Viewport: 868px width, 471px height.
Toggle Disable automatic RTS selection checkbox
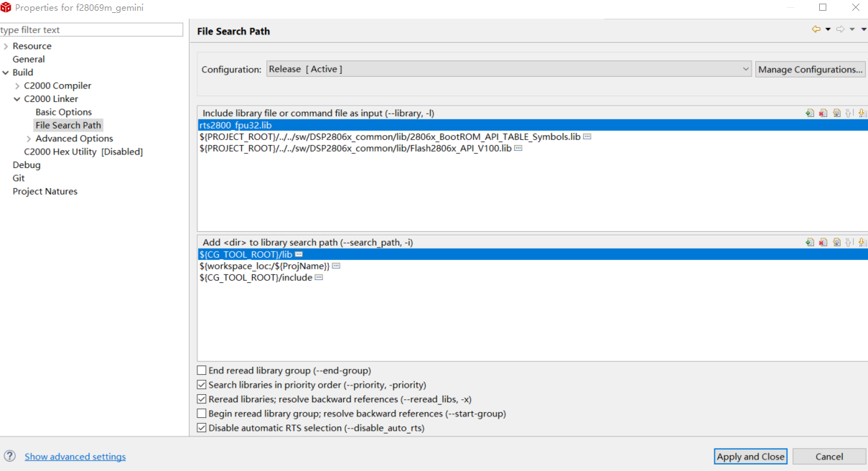[x=202, y=428]
